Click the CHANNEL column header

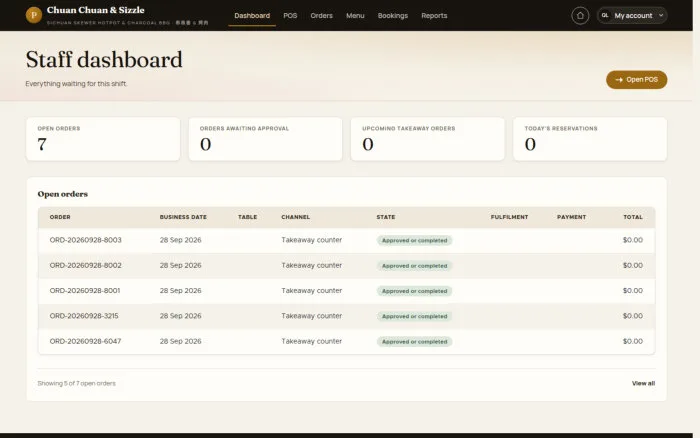[x=296, y=217]
